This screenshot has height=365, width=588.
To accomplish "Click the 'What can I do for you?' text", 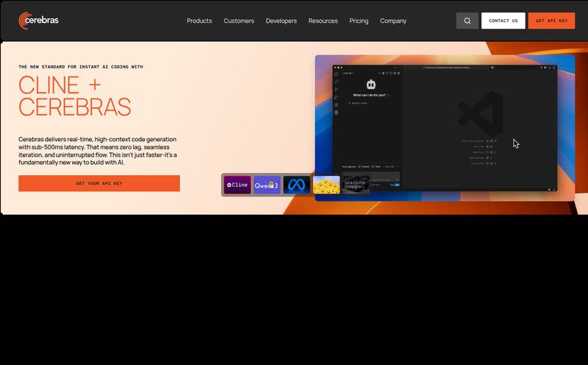I will pyautogui.click(x=369, y=95).
